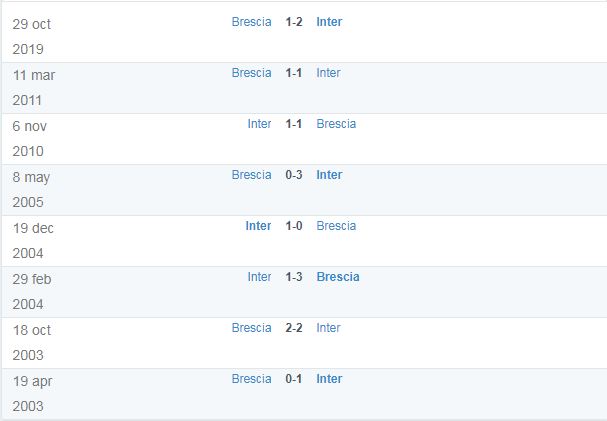The image size is (607, 421).
Task: Open Brescia link in 29 oct 2019 match
Action: [x=251, y=22]
